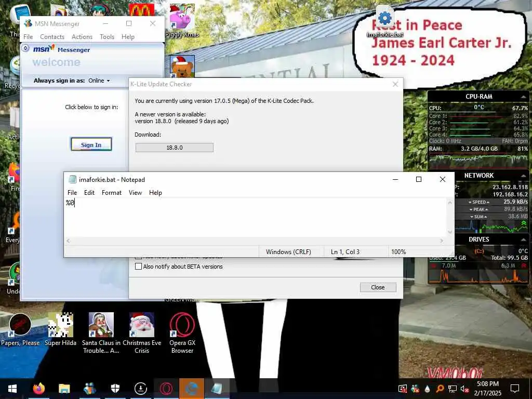The image size is (532, 399).
Task: Click the Always sign in as label
Action: click(x=59, y=81)
